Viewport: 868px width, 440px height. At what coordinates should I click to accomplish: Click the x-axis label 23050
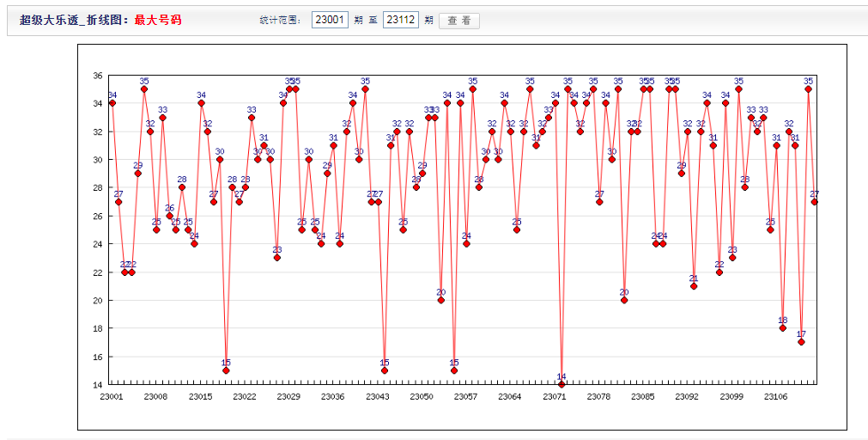[421, 397]
